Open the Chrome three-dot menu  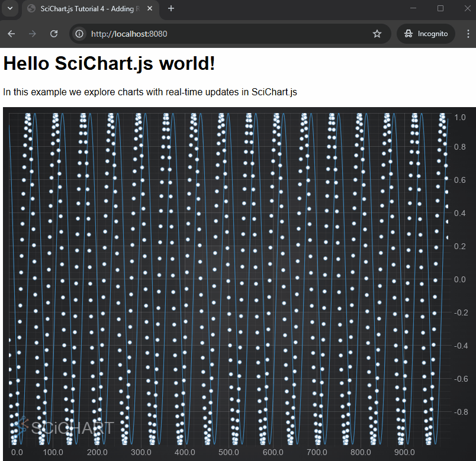(x=468, y=34)
